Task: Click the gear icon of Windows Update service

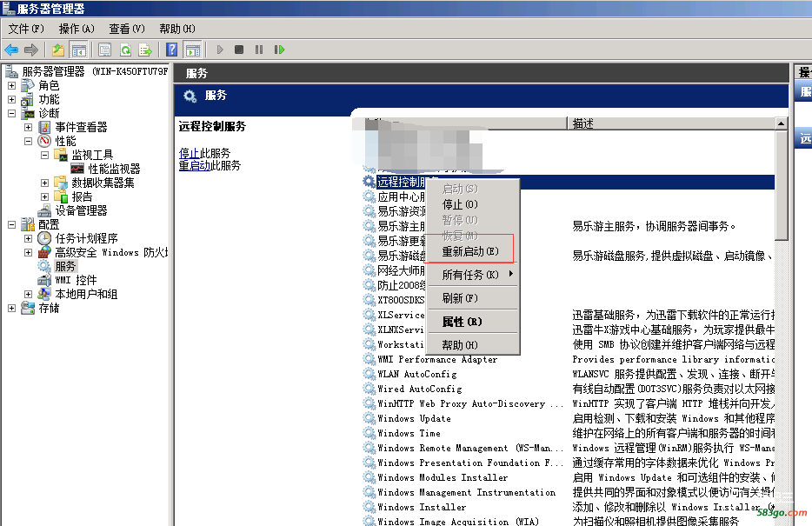Action: tap(369, 418)
